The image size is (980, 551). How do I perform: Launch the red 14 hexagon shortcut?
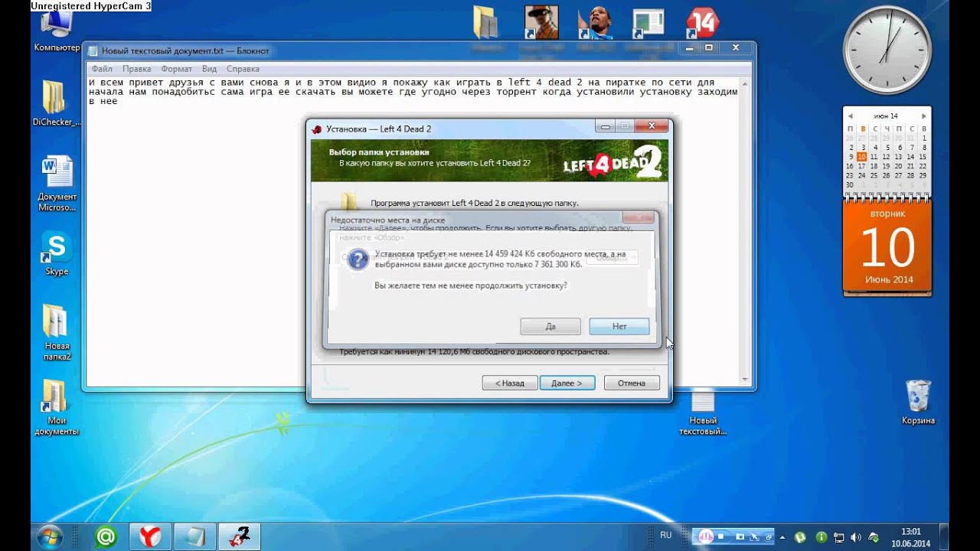pyautogui.click(x=702, y=23)
